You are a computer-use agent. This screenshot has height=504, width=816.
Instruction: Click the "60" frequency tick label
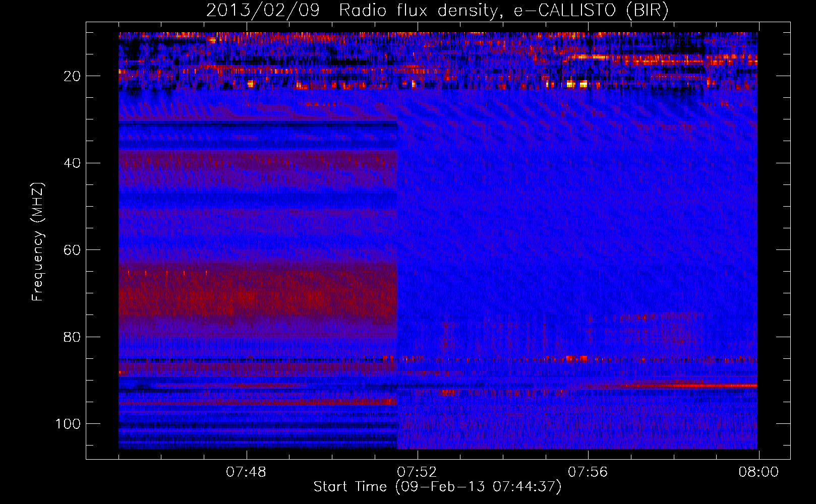(72, 250)
